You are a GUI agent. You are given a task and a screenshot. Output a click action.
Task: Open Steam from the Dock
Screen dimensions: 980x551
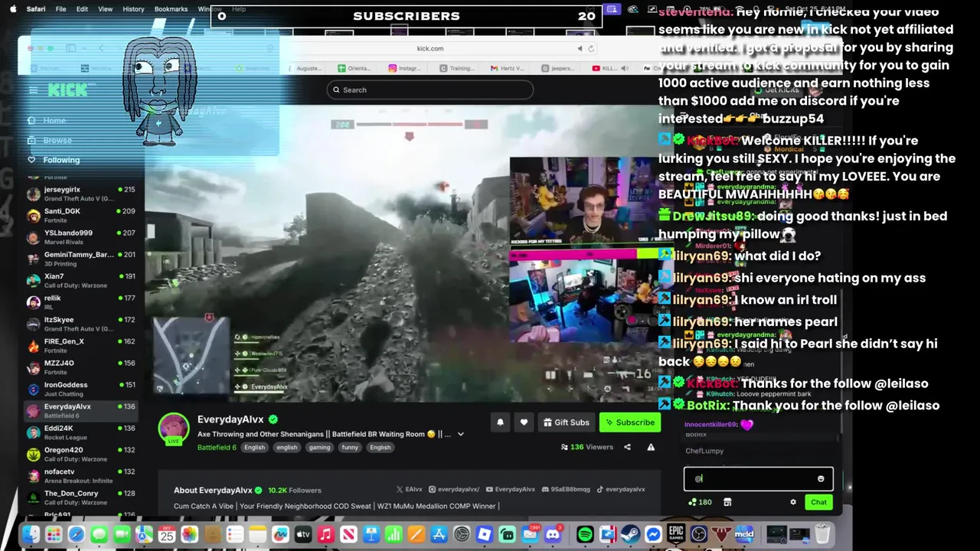click(x=629, y=534)
